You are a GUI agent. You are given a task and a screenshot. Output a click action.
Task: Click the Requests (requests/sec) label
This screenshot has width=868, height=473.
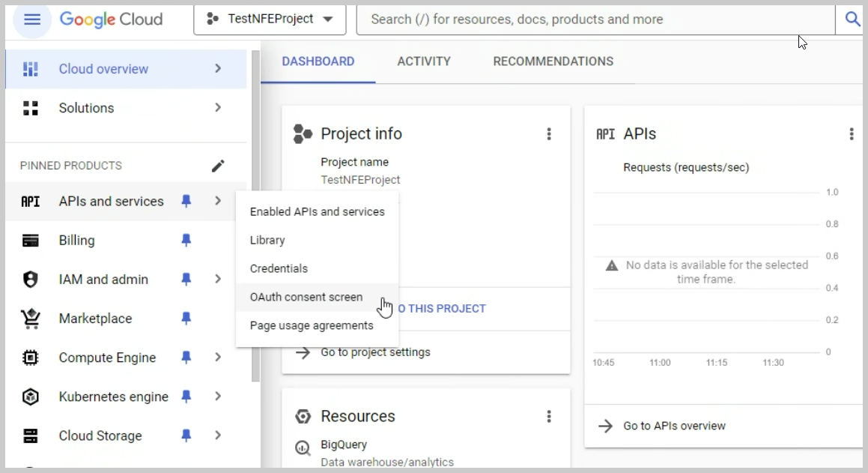click(686, 168)
